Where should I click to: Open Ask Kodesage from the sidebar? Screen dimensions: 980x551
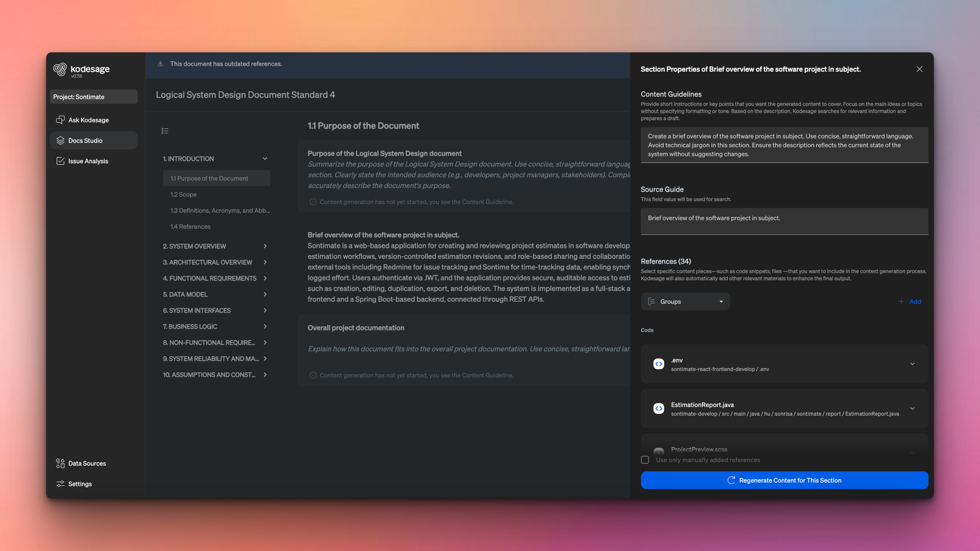click(88, 120)
